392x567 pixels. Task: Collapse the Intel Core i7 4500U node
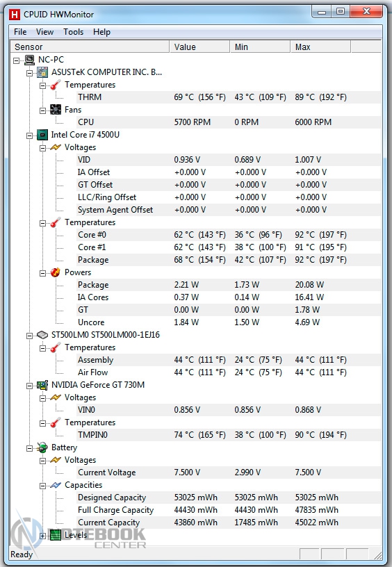(x=29, y=136)
